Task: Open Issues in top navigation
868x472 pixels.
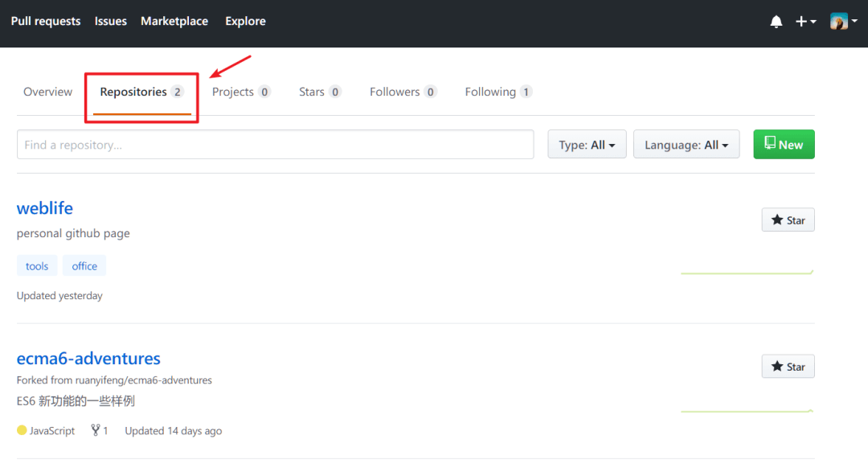Action: click(x=110, y=21)
